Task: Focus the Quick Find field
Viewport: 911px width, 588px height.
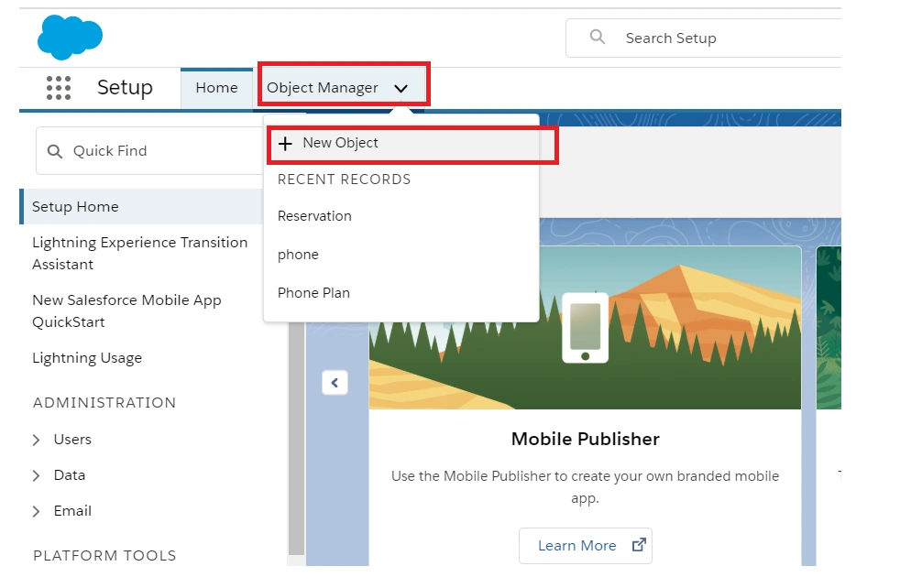Action: click(151, 151)
